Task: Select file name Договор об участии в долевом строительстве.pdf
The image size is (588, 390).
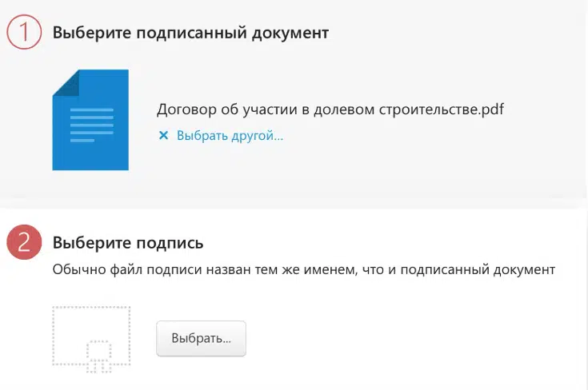Action: coord(330,109)
